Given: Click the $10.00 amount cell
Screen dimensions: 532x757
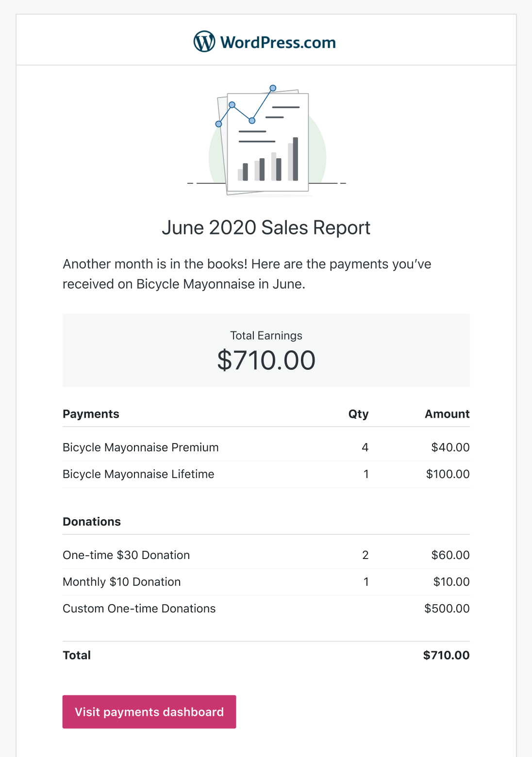Looking at the screenshot, I should point(451,582).
